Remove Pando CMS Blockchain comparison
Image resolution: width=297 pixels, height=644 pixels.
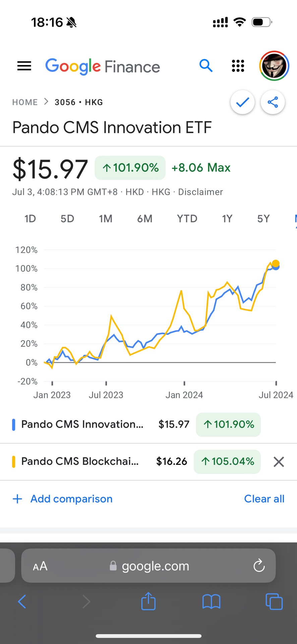click(279, 462)
